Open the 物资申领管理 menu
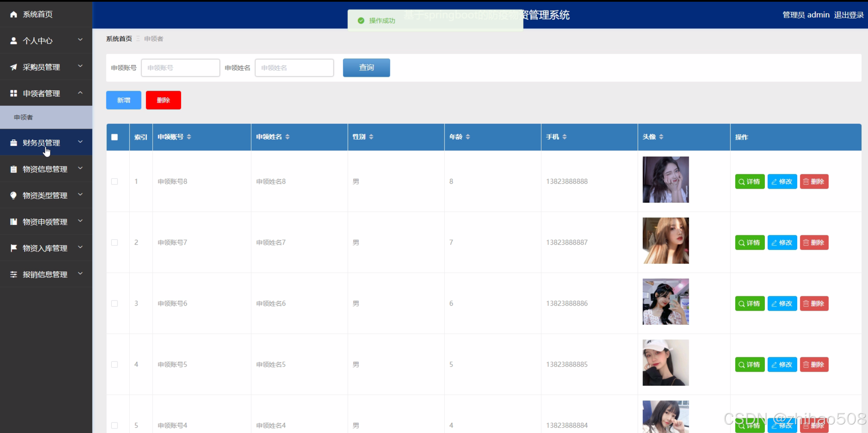The width and height of the screenshot is (868, 433). pos(45,222)
